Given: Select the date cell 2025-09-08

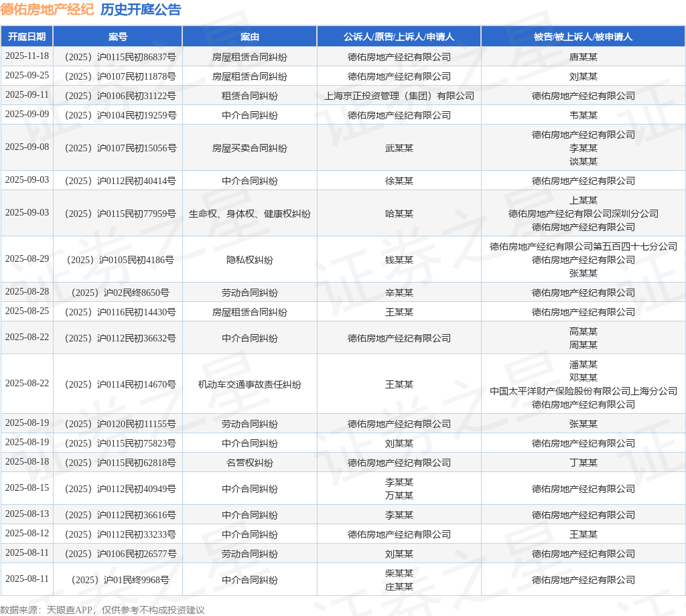Looking at the screenshot, I should click(27, 147).
